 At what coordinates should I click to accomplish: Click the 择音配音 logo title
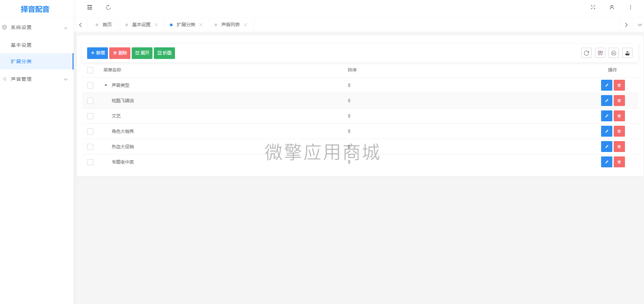pos(35,9)
